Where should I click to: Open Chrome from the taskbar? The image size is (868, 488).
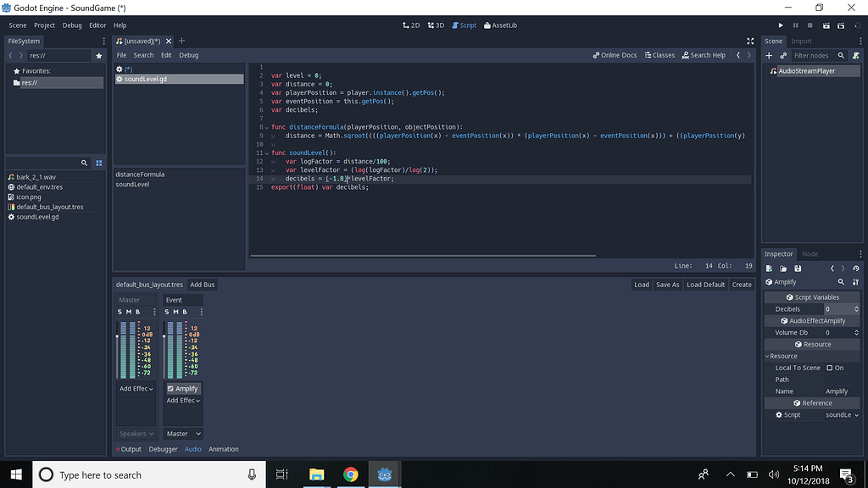pyautogui.click(x=350, y=474)
